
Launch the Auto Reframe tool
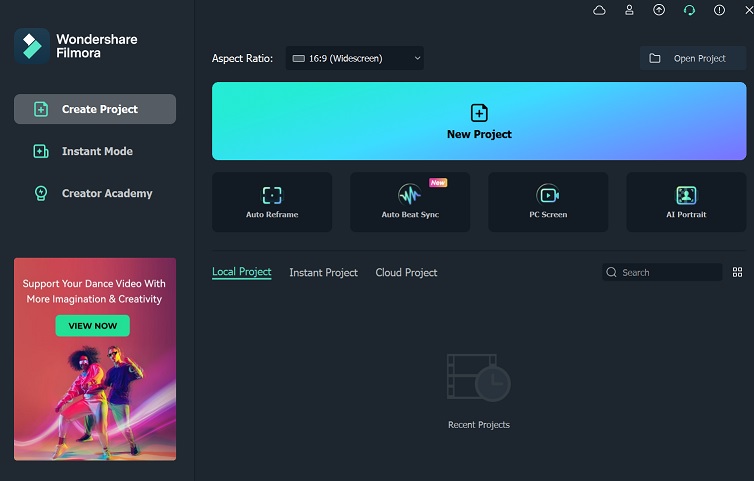[x=272, y=202]
